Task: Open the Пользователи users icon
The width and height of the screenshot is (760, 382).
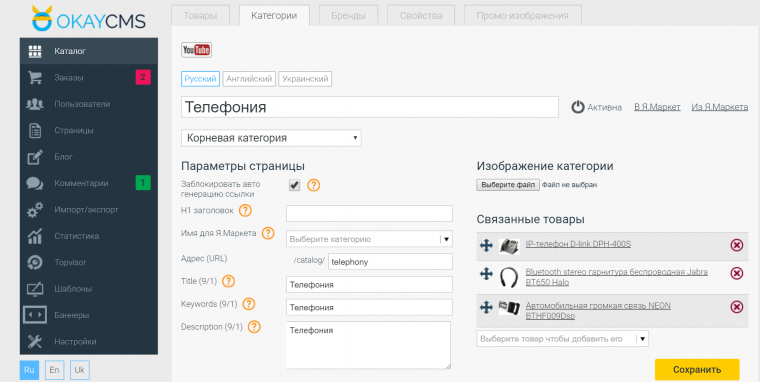Action: (x=35, y=104)
